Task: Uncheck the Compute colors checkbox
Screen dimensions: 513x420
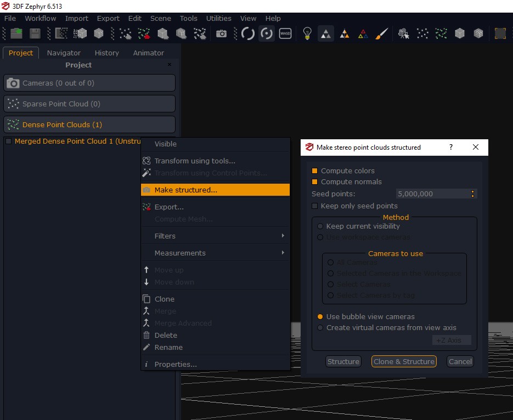Action: (x=315, y=171)
